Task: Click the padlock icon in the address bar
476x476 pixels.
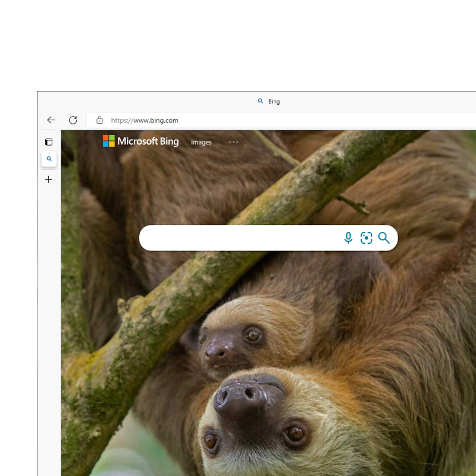Action: [x=98, y=120]
